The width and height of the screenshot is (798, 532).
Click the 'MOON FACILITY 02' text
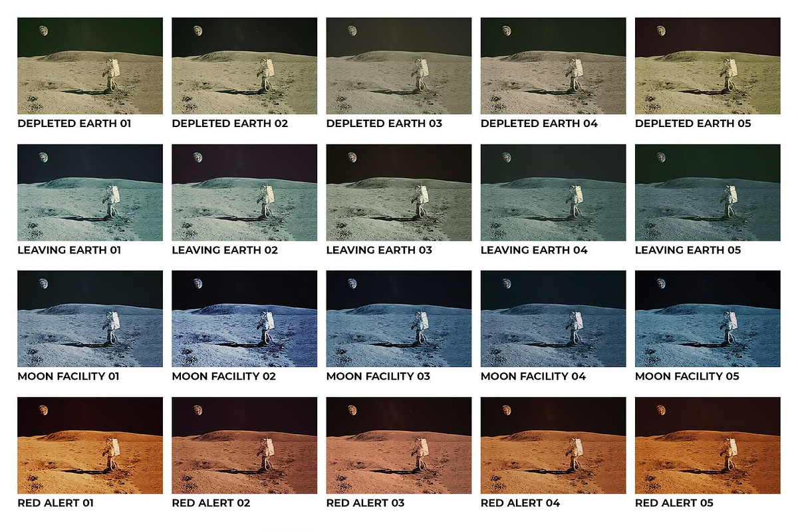tap(225, 376)
